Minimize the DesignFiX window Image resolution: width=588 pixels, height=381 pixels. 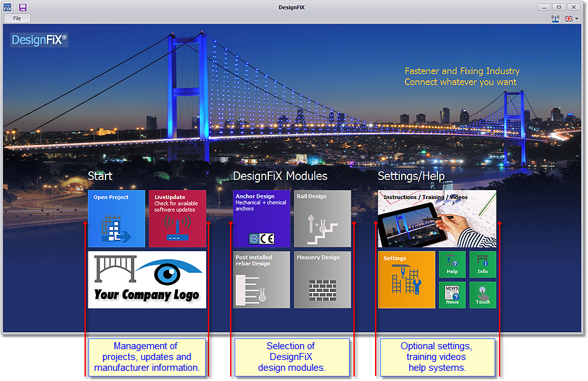tap(544, 7)
